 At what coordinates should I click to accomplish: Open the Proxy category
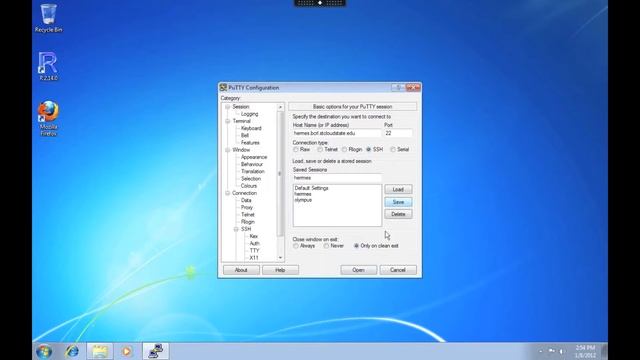tap(247, 208)
